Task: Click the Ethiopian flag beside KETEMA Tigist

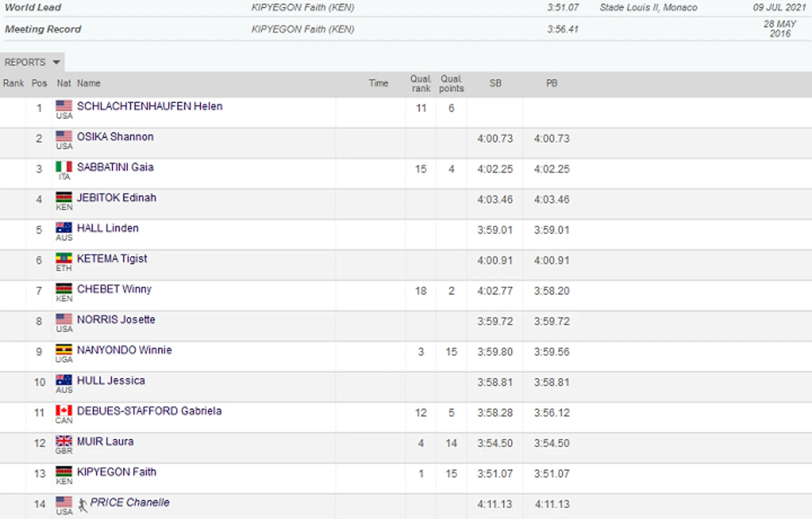Action: click(x=64, y=258)
